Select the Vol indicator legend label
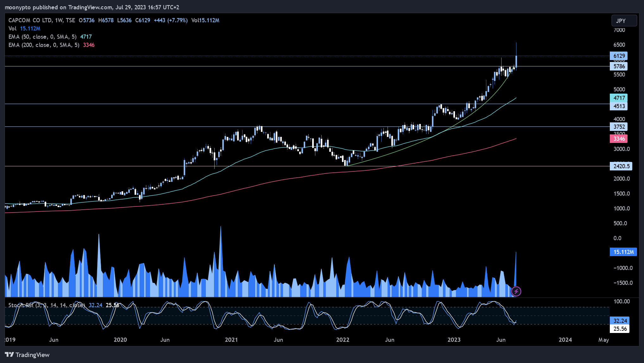 coord(12,28)
